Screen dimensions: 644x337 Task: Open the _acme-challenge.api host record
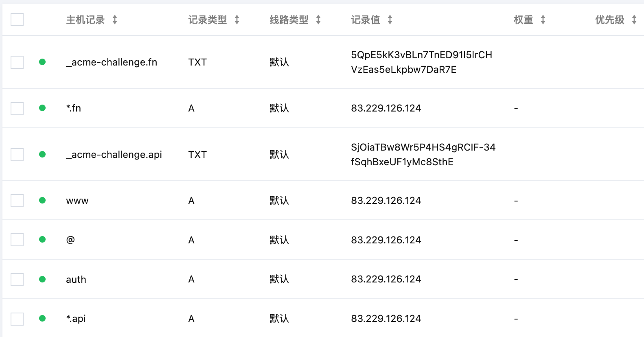click(x=114, y=155)
